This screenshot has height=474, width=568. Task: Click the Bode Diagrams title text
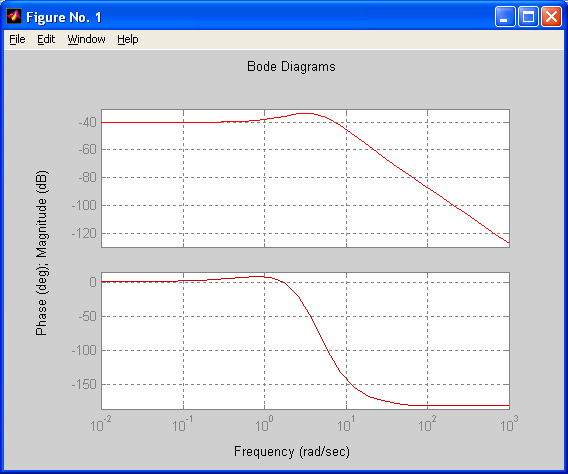[x=291, y=67]
